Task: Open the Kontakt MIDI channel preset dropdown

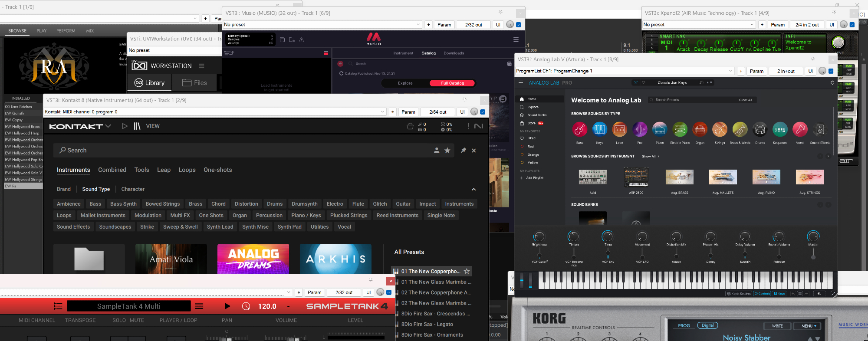Action: [382, 112]
